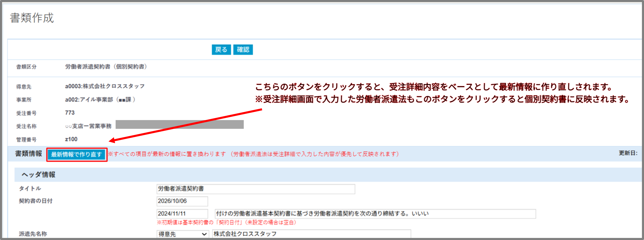The height and width of the screenshot is (240, 644).
Task: Click the 2026/10/06 contract date field
Action: [182, 201]
